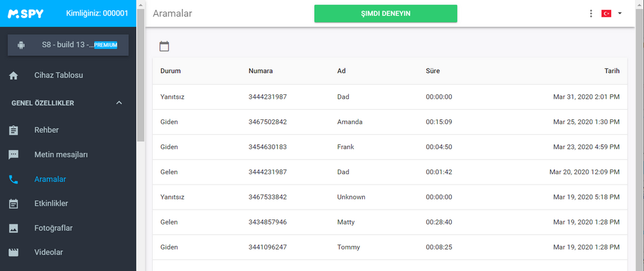Click the Fotoğraflar picture icon
This screenshot has width=644, height=271.
tap(14, 228)
